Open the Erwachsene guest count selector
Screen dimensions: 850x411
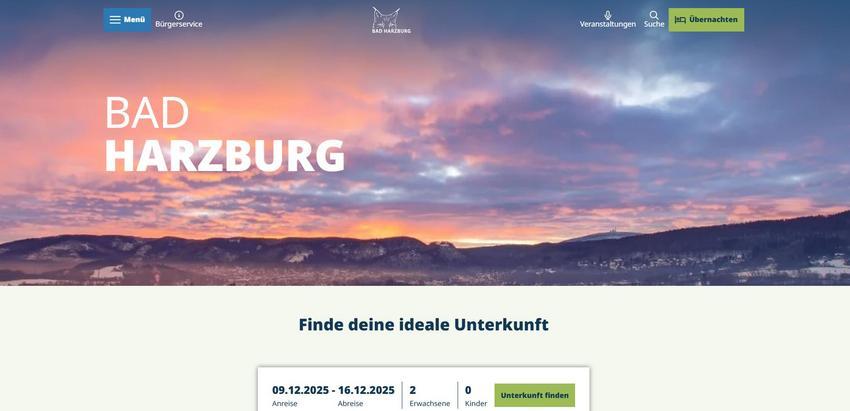pyautogui.click(x=429, y=396)
